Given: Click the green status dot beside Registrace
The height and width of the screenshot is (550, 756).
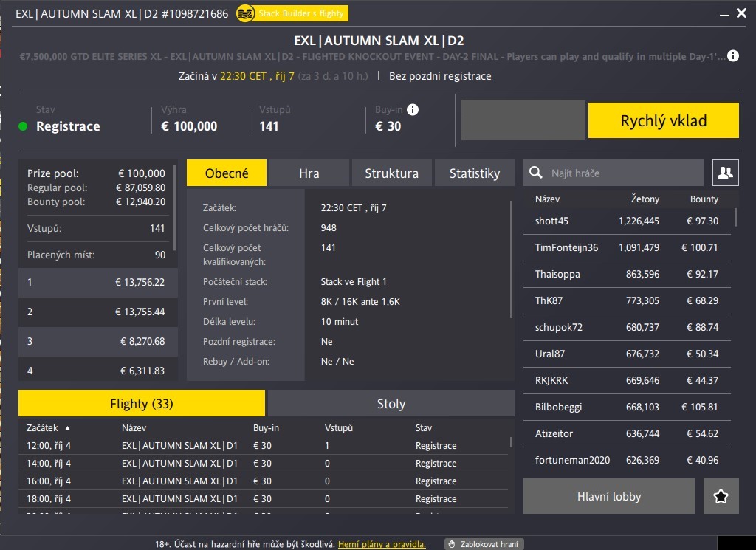Looking at the screenshot, I should coord(22,126).
